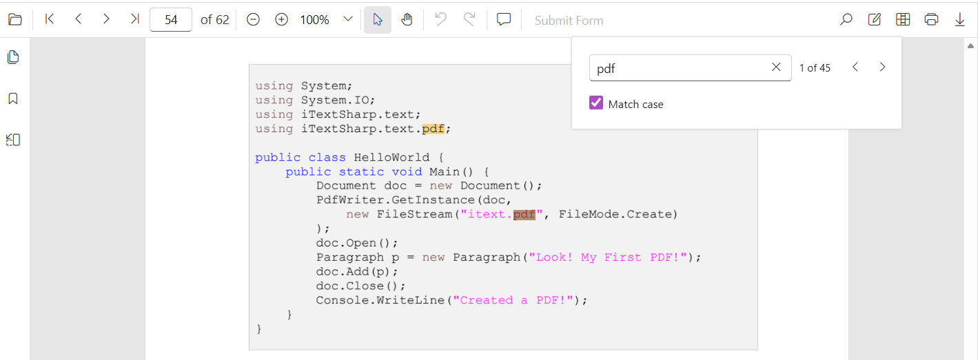Click the redo arrow

click(469, 19)
